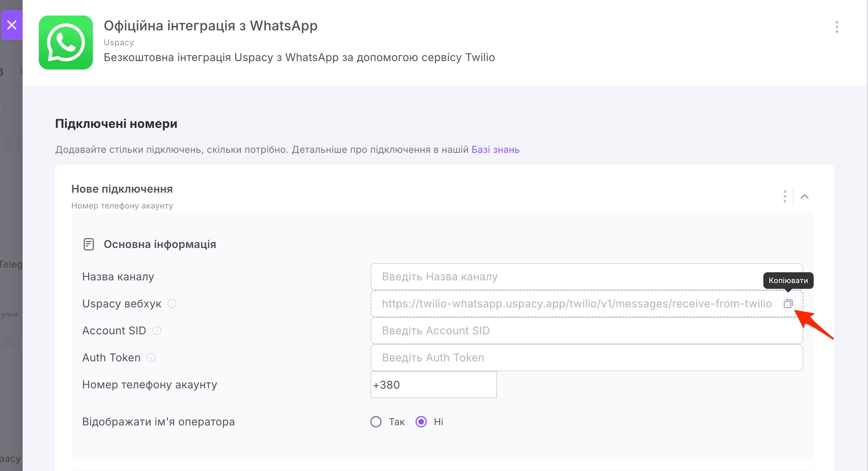The width and height of the screenshot is (868, 471).
Task: Open the Базі знань knowledge base link
Action: pyautogui.click(x=495, y=149)
